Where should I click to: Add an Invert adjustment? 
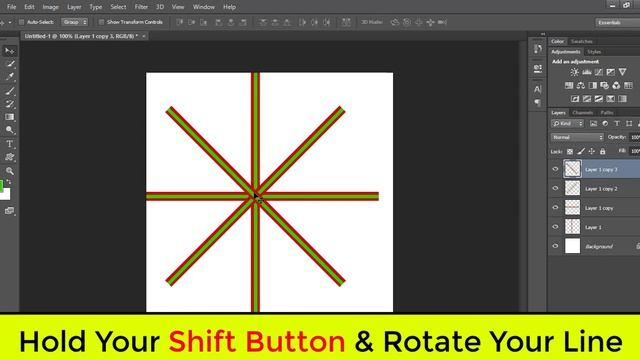[575, 99]
